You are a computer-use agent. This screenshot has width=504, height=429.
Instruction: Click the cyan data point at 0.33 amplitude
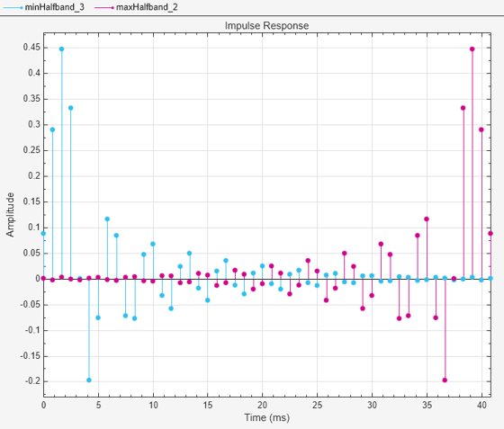71,108
